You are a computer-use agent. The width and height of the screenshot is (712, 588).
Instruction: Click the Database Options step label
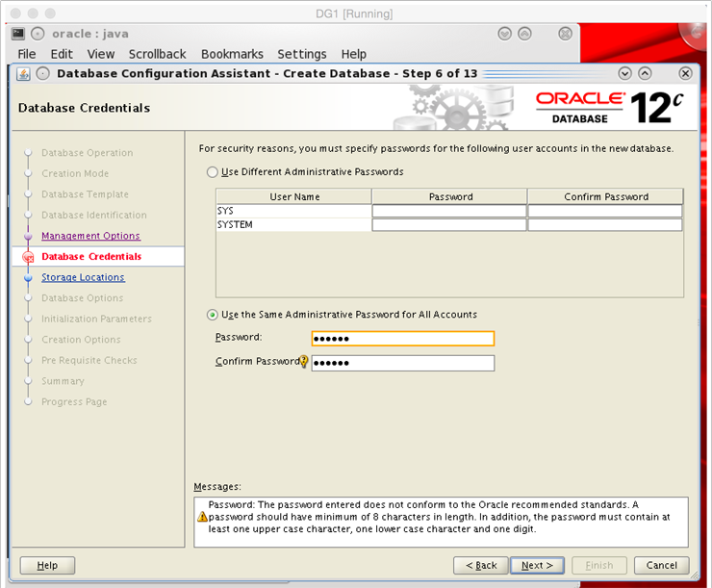tap(82, 298)
